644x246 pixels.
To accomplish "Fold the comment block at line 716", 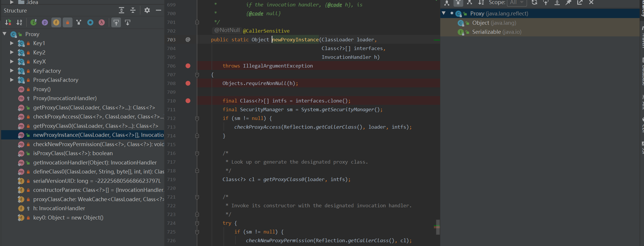I will point(197,153).
